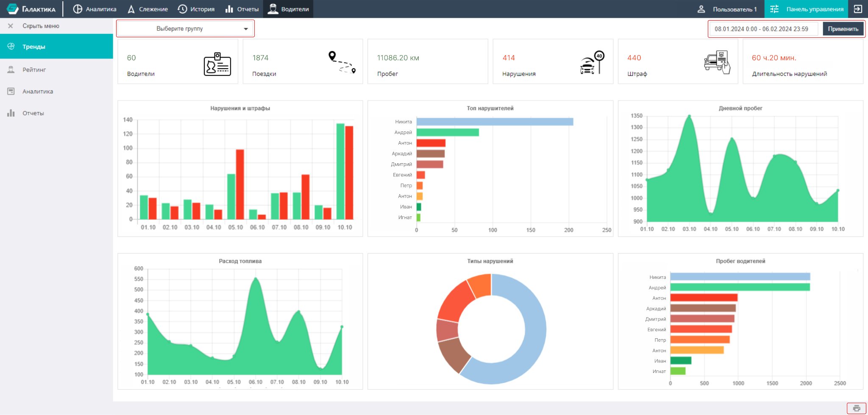The width and height of the screenshot is (868, 415).
Task: Click the Применить button
Action: click(843, 29)
